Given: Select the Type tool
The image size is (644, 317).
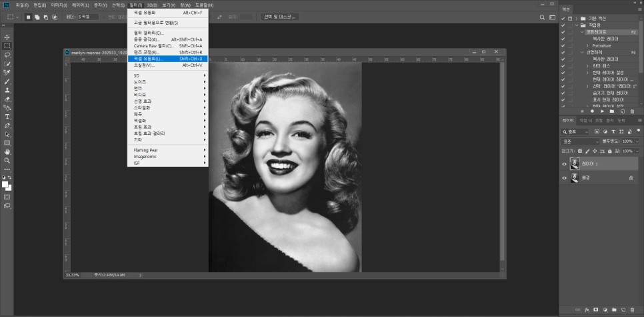Looking at the screenshot, I should pos(7,117).
